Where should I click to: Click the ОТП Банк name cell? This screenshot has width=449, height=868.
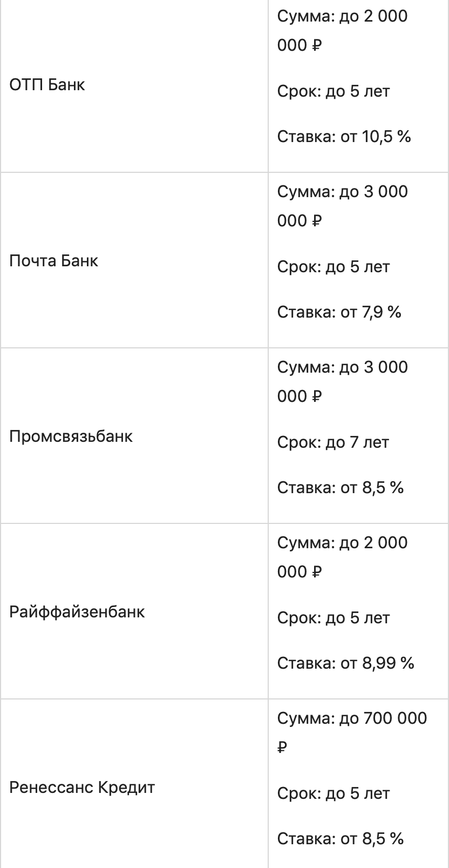tap(47, 85)
